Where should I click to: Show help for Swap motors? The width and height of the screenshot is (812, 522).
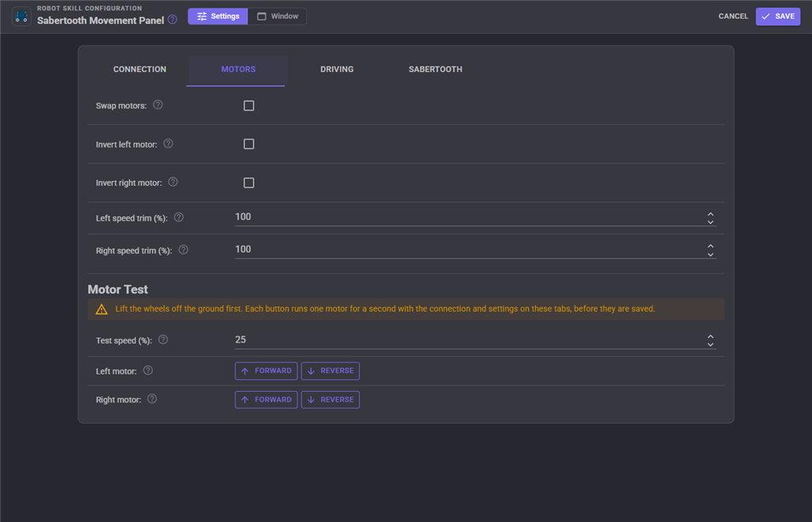(158, 105)
